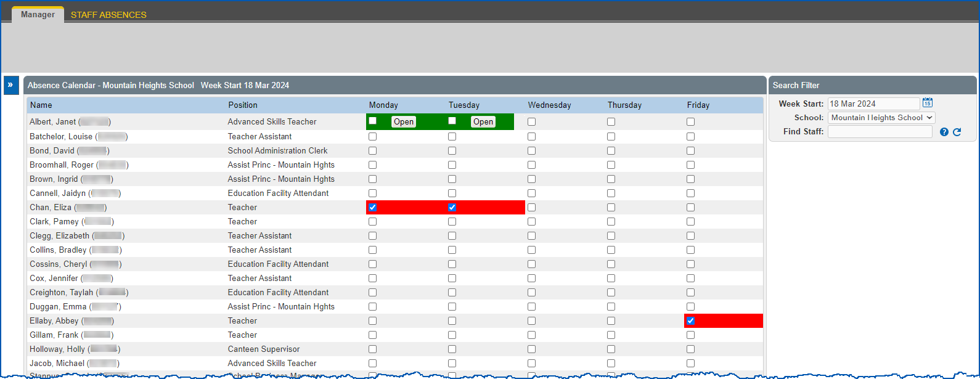Click Open button for Albert, Janet Tuesday
The width and height of the screenshot is (980, 379).
point(483,122)
